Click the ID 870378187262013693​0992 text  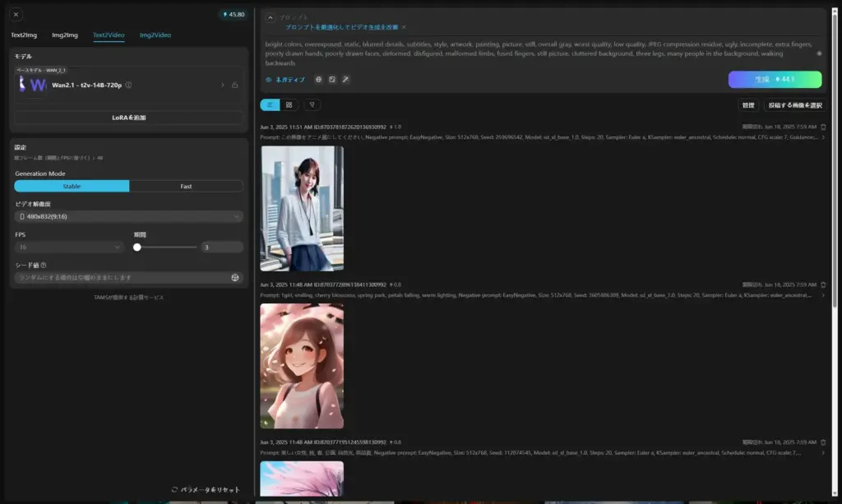click(x=349, y=127)
